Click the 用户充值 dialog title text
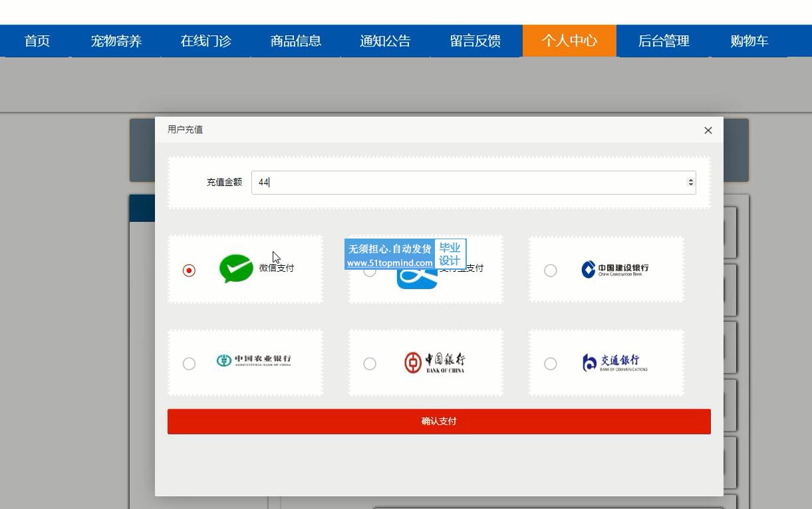Viewport: 812px width, 509px height. tap(185, 130)
